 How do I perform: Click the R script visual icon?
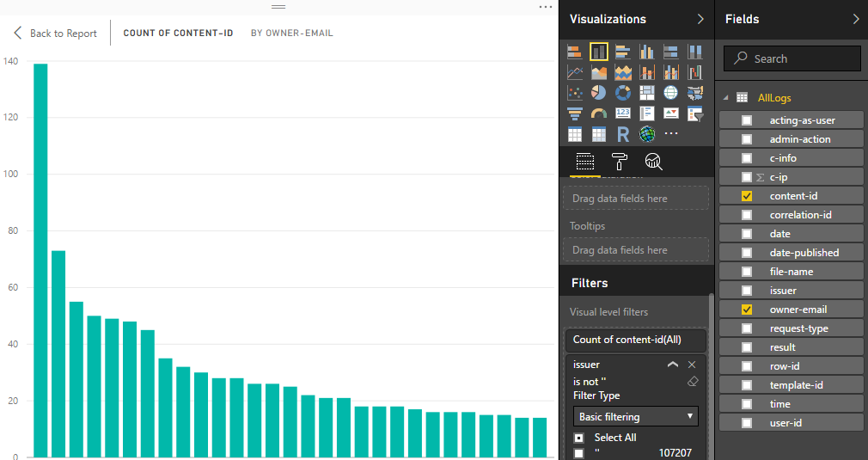tap(623, 134)
